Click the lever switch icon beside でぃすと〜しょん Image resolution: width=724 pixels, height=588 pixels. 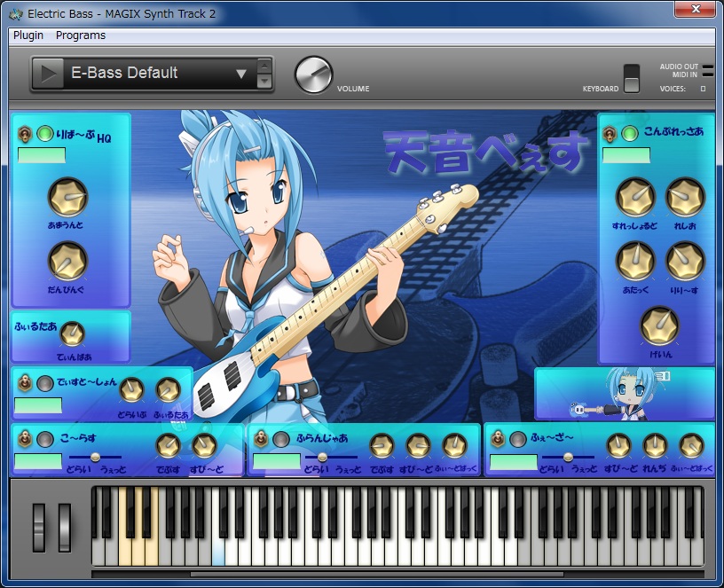coord(24,383)
